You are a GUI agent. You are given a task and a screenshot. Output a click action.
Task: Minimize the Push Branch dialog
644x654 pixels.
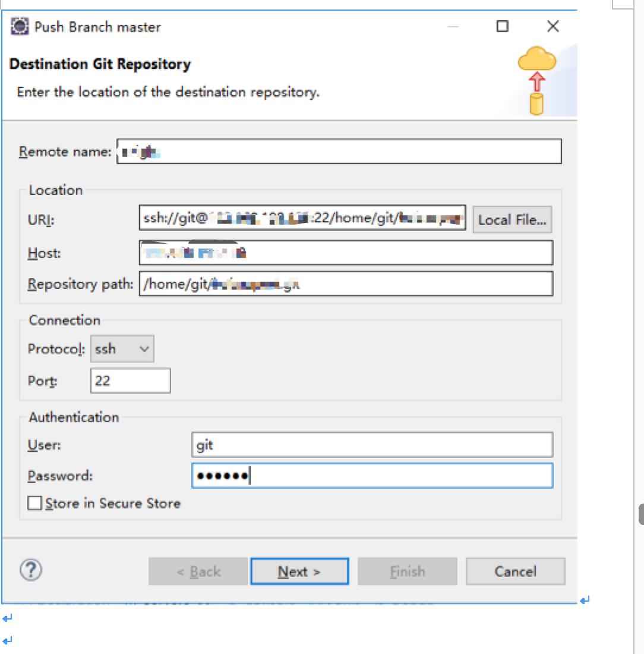tap(453, 27)
